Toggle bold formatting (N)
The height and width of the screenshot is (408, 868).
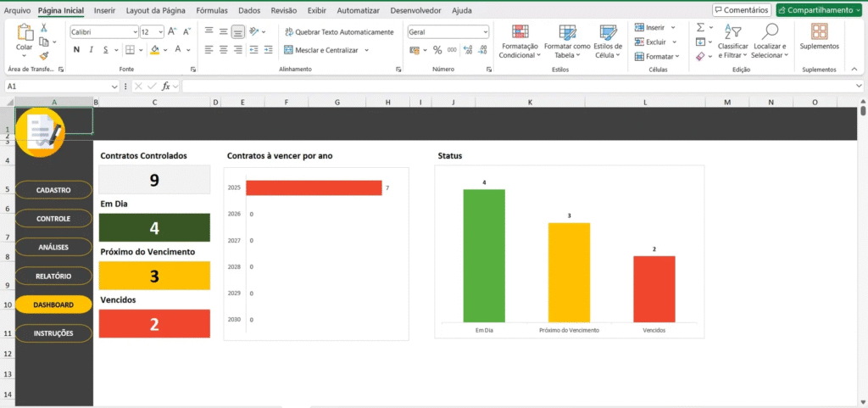(x=76, y=50)
